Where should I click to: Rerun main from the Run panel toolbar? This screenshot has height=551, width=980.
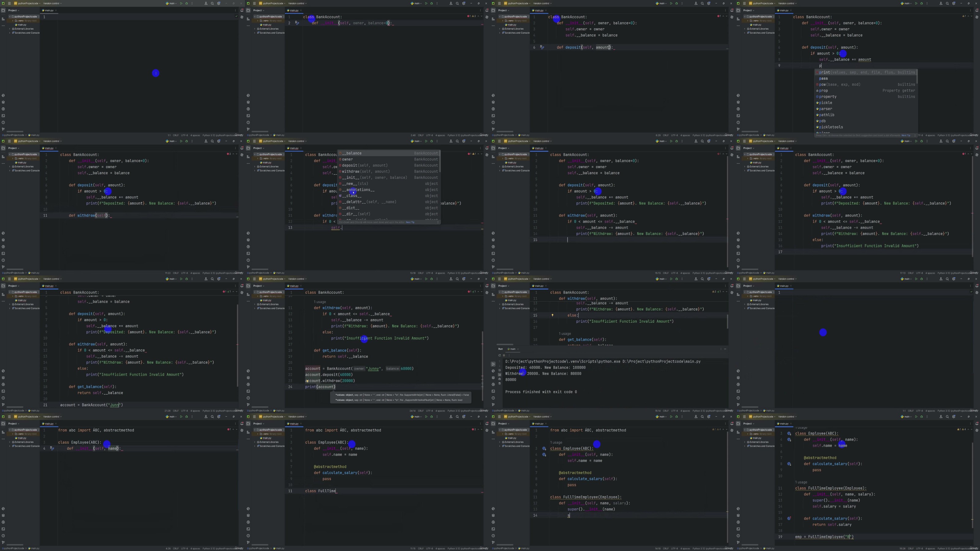click(500, 355)
